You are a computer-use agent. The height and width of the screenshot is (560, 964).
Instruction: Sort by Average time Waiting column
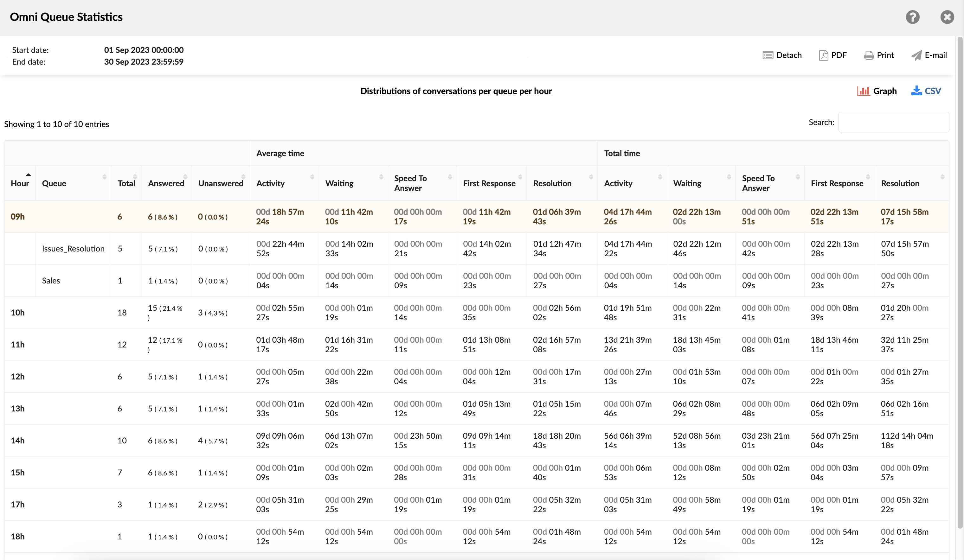pos(353,183)
